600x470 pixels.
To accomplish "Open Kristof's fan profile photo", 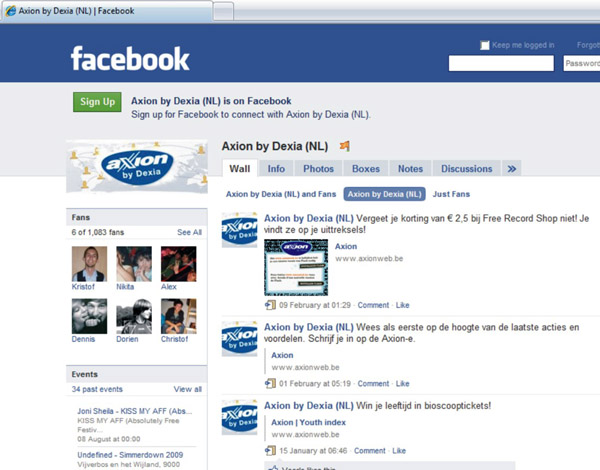I will point(90,264).
